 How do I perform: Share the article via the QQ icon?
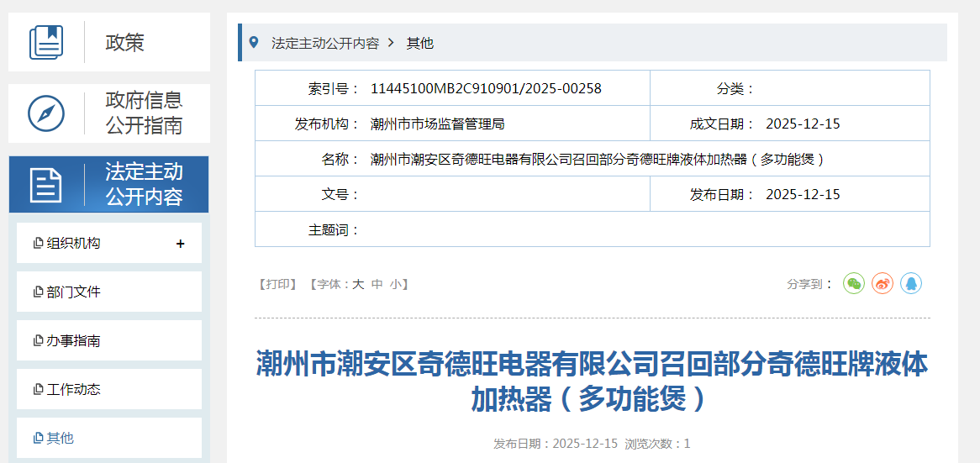pyautogui.click(x=911, y=283)
